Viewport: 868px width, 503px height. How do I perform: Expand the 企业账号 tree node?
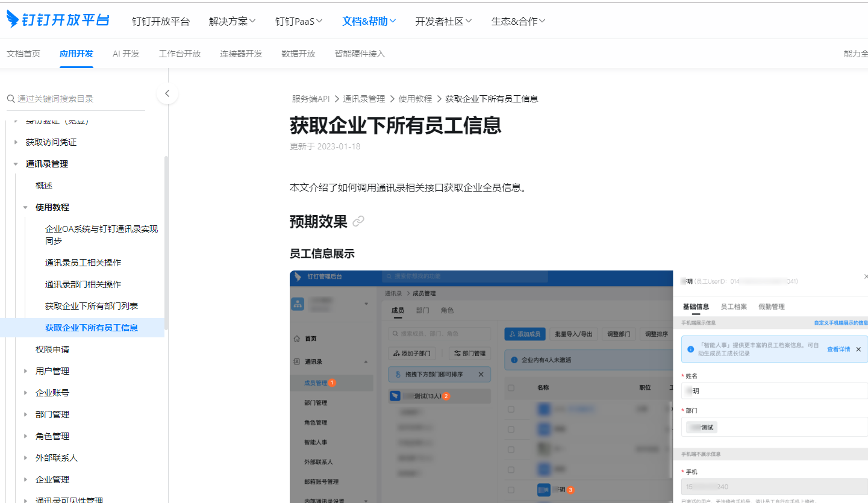coord(25,393)
